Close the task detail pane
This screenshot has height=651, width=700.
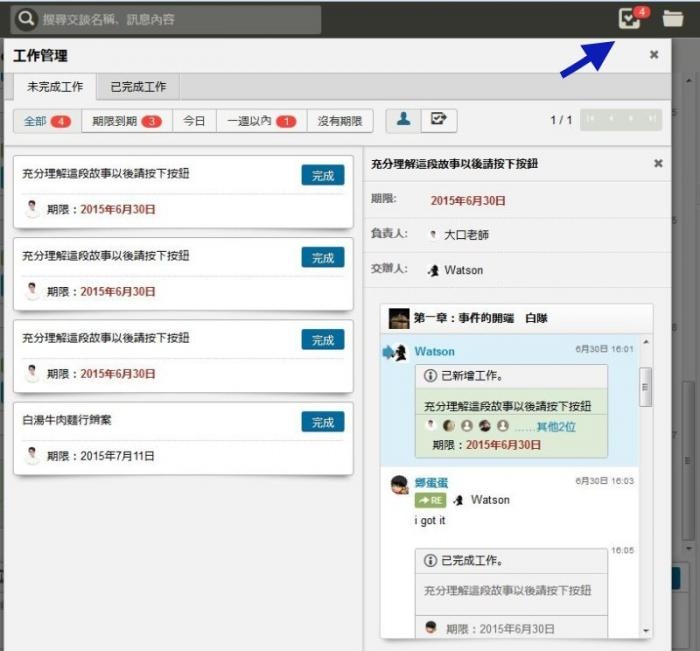pyautogui.click(x=658, y=163)
